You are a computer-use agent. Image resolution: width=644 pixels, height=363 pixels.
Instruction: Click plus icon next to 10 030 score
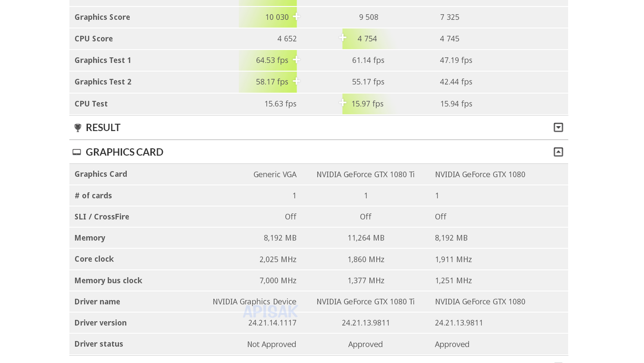297,16
